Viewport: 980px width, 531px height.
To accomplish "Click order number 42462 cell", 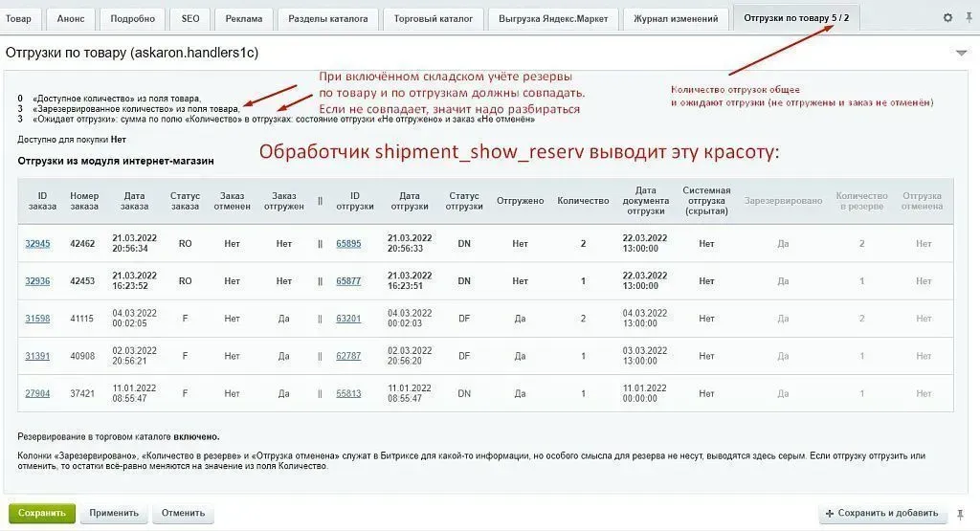I will coord(82,244).
